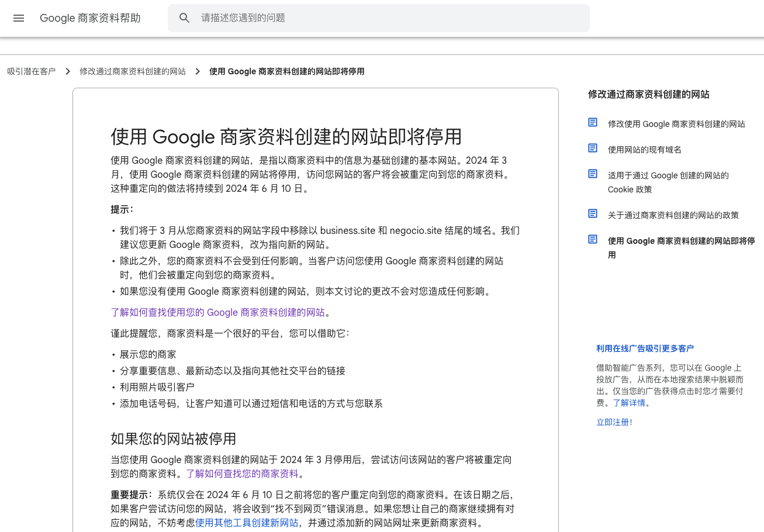Viewport: 764px width, 532px height.
Task: Go to 修改通过商家资料创建的网站 breadcrumb
Action: [133, 71]
